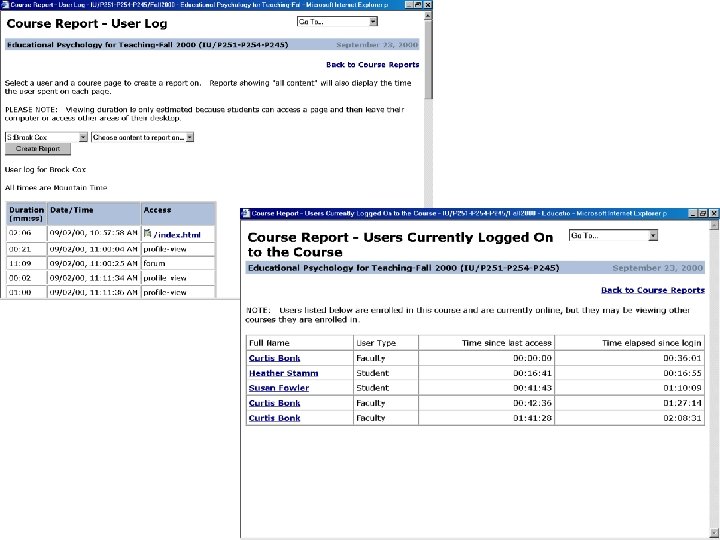Click the User Type column header
This screenshot has width=720, height=540.
coord(386,343)
